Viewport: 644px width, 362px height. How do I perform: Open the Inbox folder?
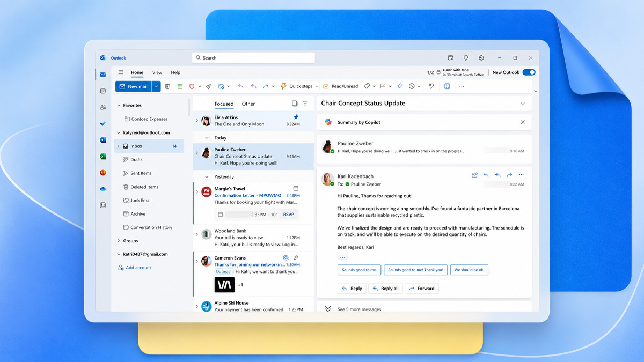(x=149, y=146)
